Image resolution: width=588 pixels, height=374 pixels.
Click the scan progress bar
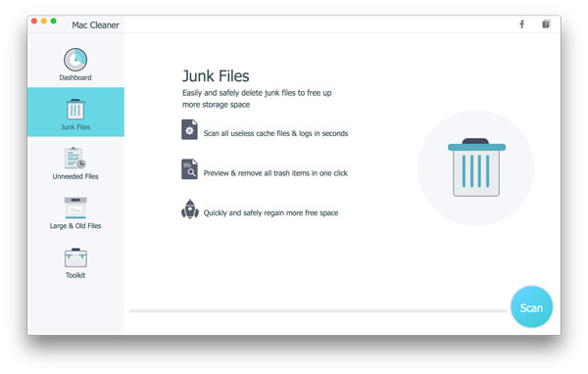[x=318, y=310]
